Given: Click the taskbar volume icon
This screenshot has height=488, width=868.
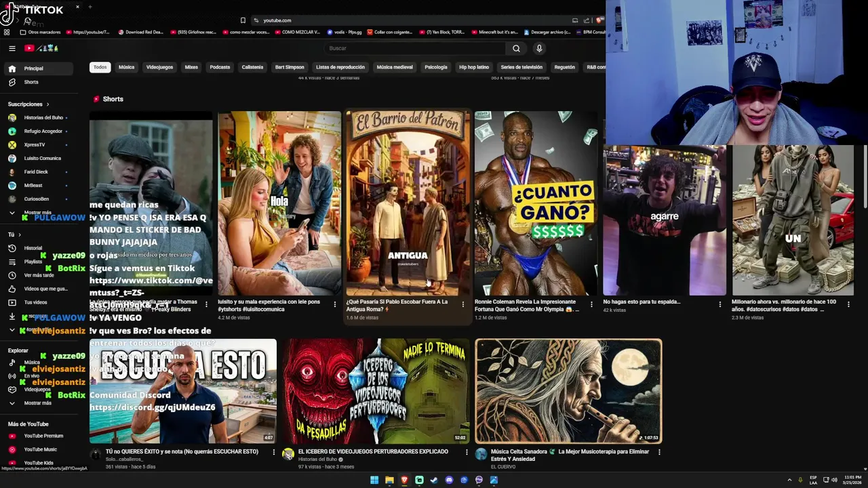Looking at the screenshot, I should click(x=834, y=480).
